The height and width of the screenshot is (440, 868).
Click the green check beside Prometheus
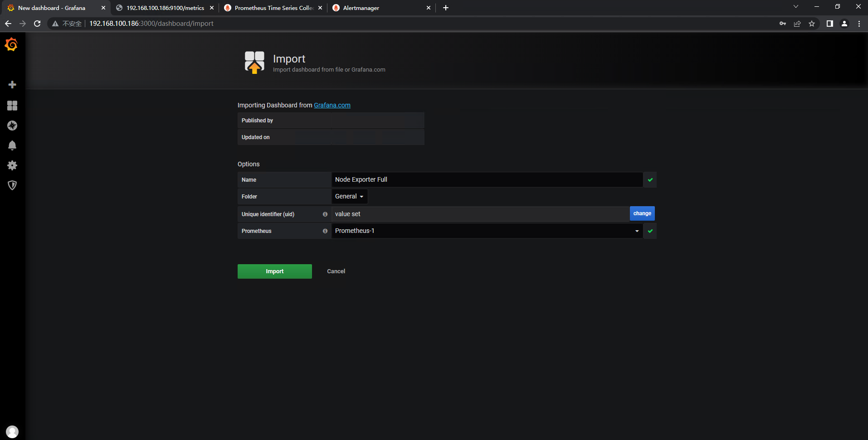coord(650,231)
